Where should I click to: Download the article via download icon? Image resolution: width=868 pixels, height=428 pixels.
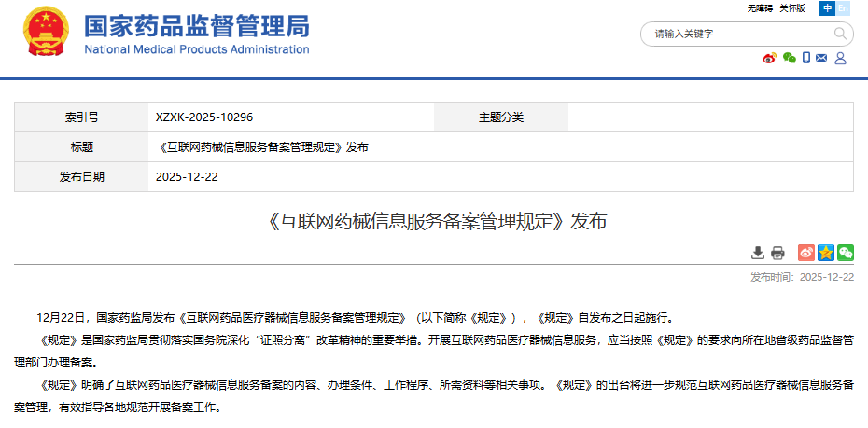point(757,253)
